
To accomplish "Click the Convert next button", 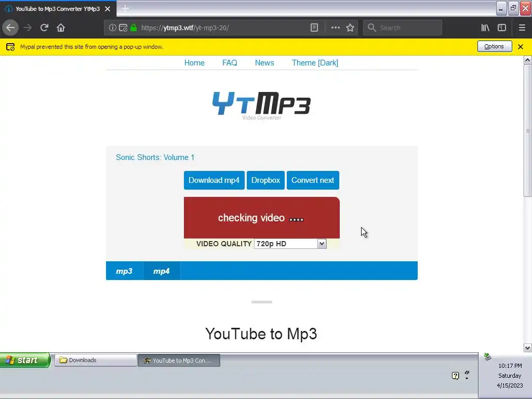I will [313, 180].
